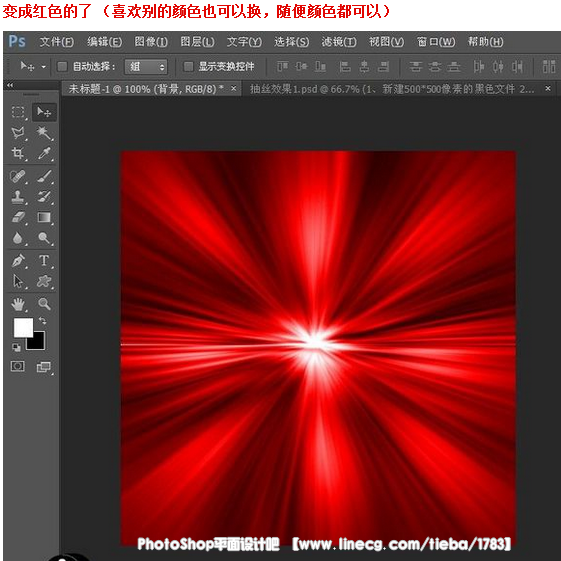This screenshot has width=561, height=561.
Task: Reset default foreground and background colors
Action: (x=16, y=347)
